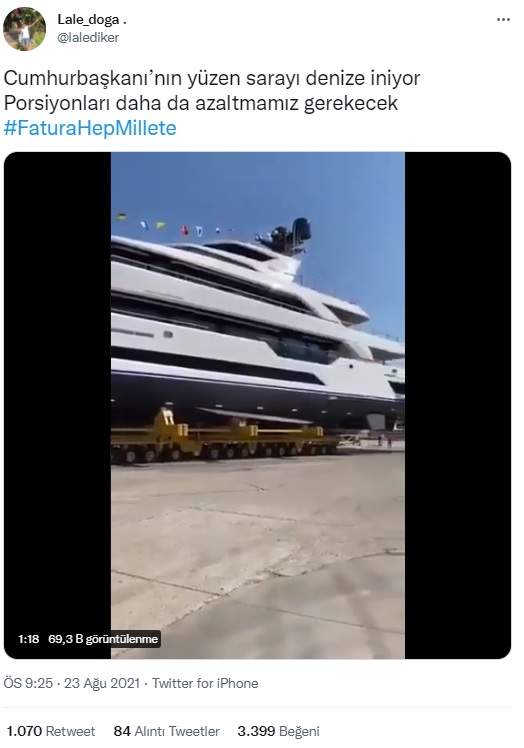The image size is (524, 748).
Task: Click the tweet text starting with Cumhurbaşkanı'nın
Action: point(212,79)
